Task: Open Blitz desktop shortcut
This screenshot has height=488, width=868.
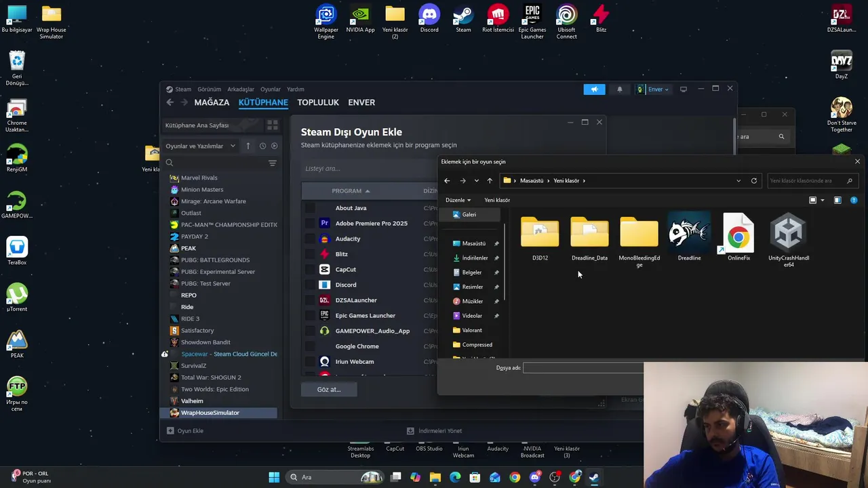Action: (601, 19)
